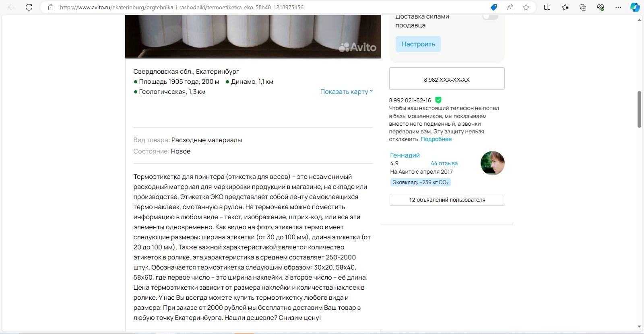
Task: Click the "Настроить" button
Action: tap(418, 44)
